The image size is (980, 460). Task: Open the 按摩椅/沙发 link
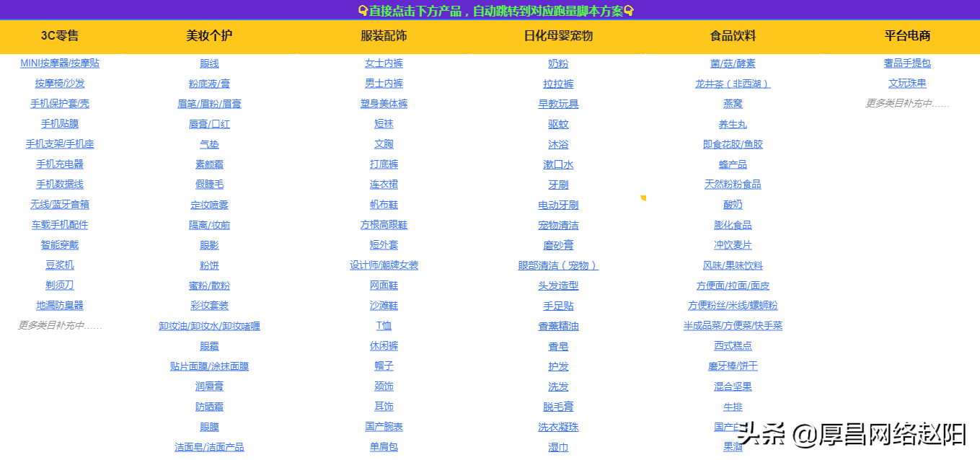point(60,84)
